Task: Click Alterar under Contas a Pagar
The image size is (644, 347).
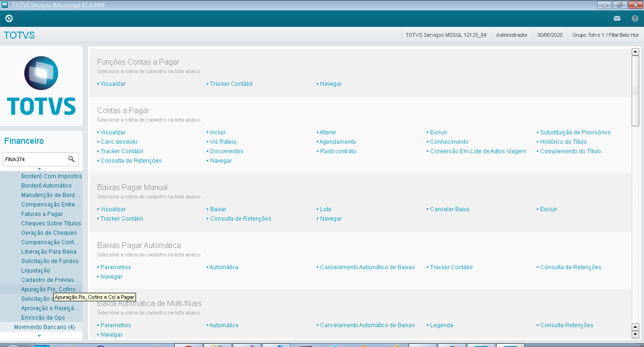Action: (x=328, y=132)
